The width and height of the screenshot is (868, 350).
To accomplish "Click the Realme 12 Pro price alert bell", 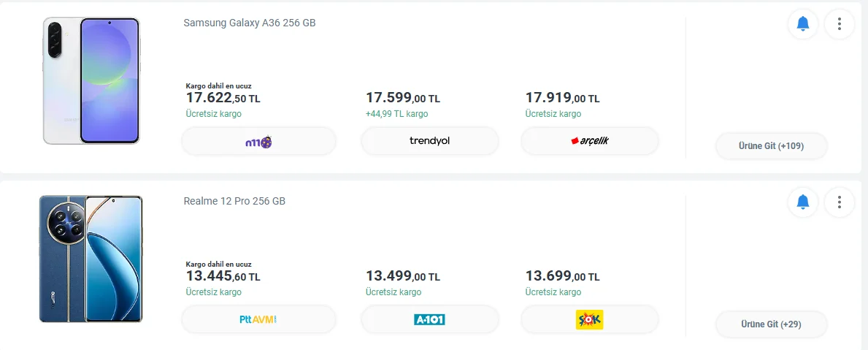I will (x=803, y=202).
